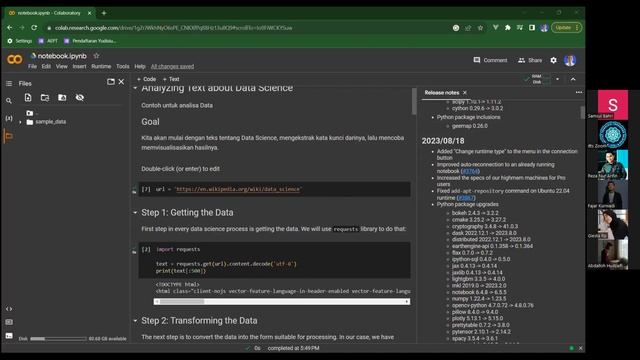Open Release notes panel more options

click(579, 93)
